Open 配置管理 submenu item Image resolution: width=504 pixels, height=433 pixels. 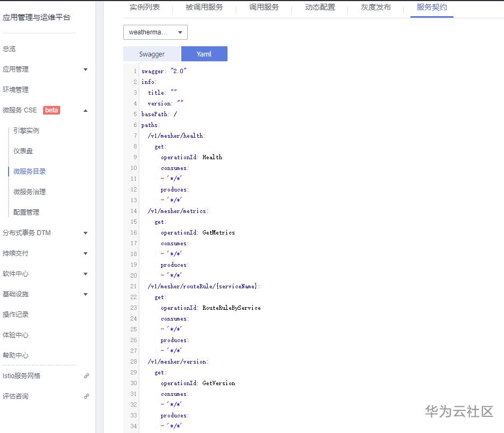click(x=26, y=212)
